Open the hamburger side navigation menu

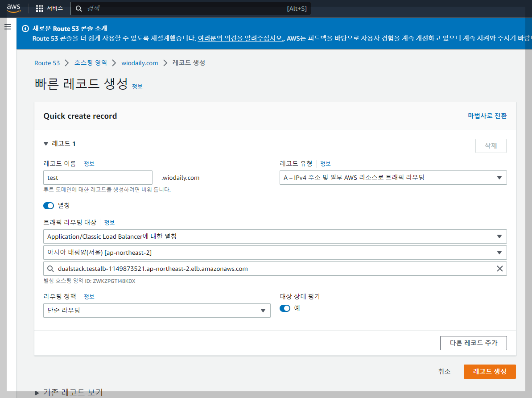(8, 27)
